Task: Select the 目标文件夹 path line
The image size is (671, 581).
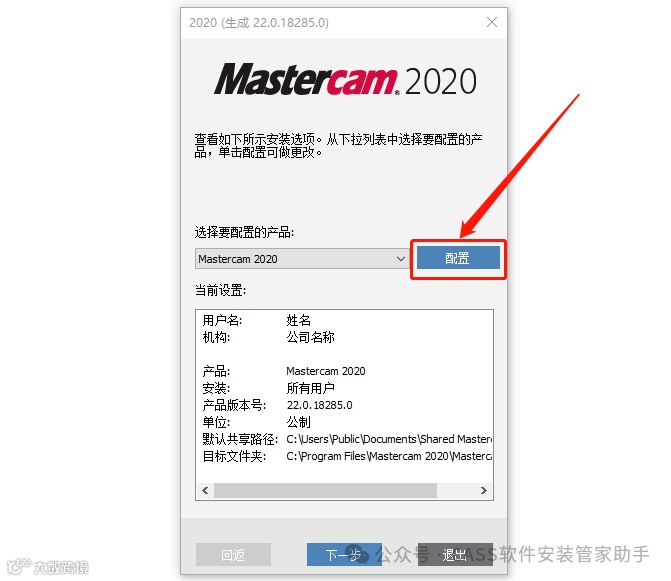Action: [x=347, y=456]
